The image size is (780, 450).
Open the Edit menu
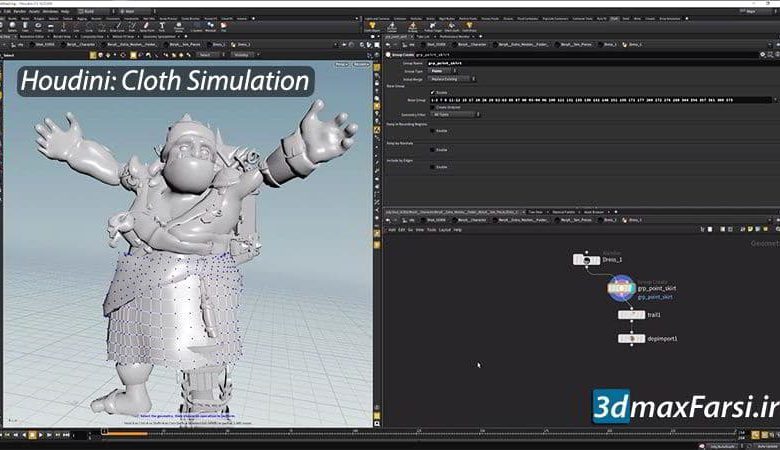7,11
